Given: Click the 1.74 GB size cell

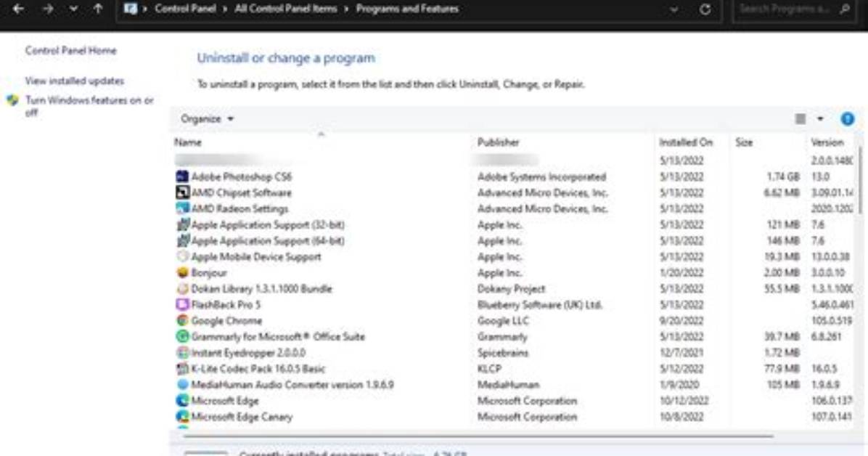Looking at the screenshot, I should point(783,177).
